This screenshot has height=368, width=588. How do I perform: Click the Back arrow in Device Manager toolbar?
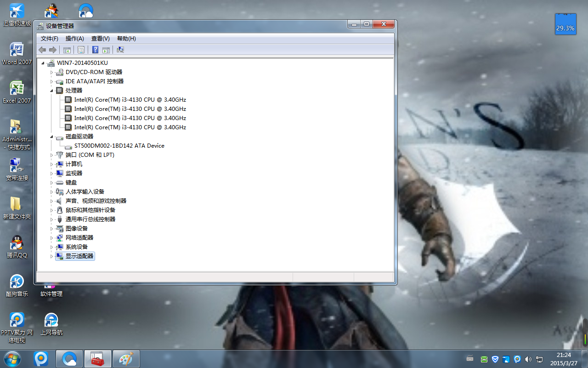pos(42,50)
